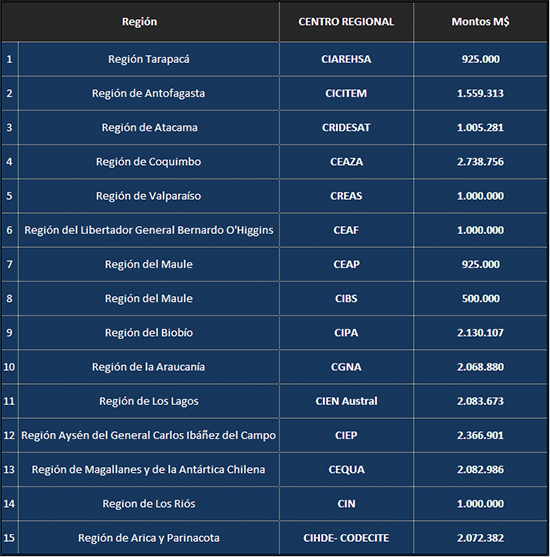This screenshot has width=550, height=557.
Task: Select Región de Magallanes y Antártica Chilena
Action: (x=149, y=470)
